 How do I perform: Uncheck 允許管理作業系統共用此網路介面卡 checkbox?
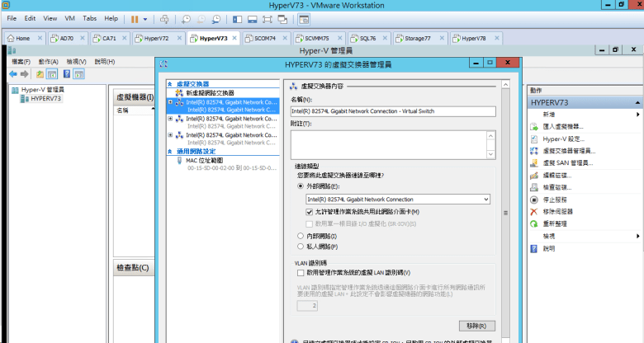coord(310,213)
